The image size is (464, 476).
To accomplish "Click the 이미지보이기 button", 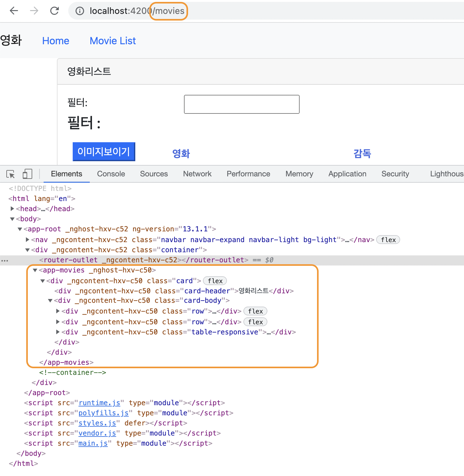I will [104, 152].
